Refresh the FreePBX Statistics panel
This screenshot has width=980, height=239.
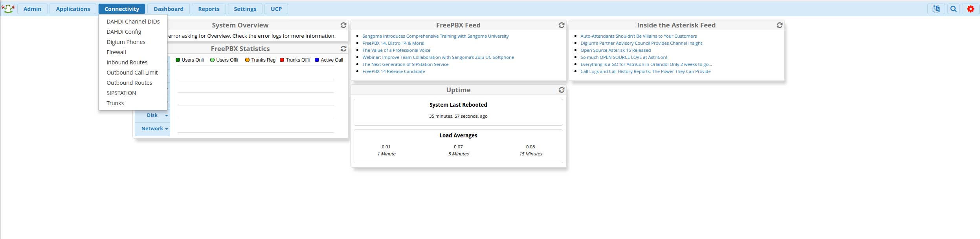coord(343,49)
